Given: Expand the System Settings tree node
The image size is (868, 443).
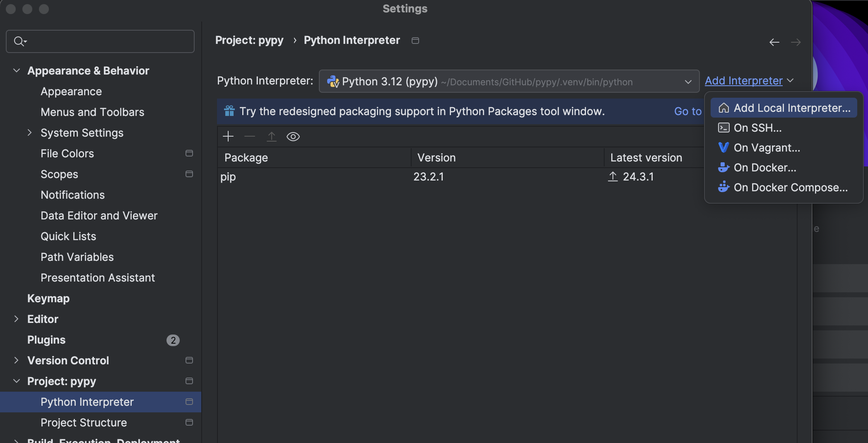Looking at the screenshot, I should point(29,133).
